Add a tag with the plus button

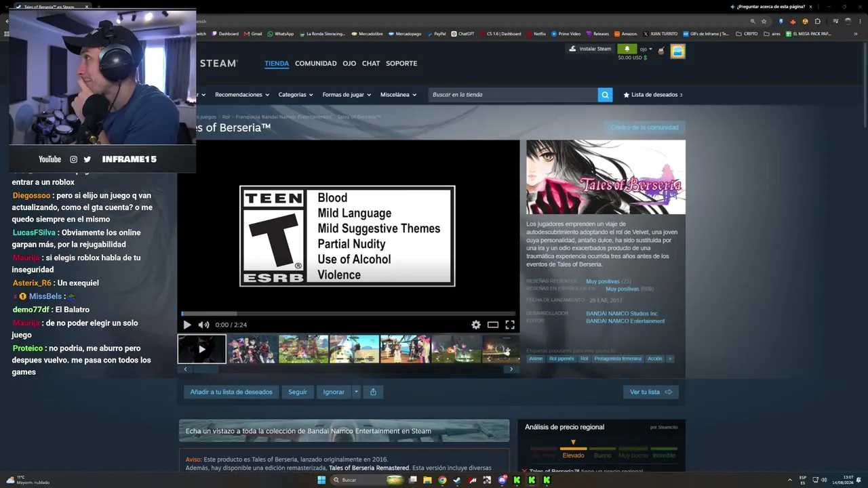click(x=670, y=359)
